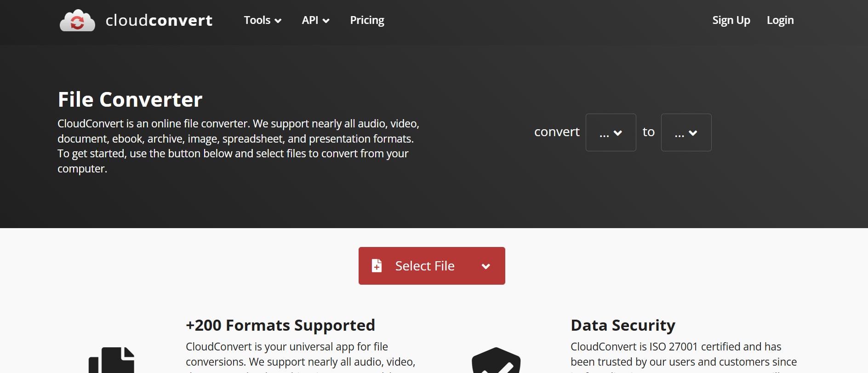Click the shield checkmark icon beside Data Security
This screenshot has height=373, width=868.
pos(496,360)
